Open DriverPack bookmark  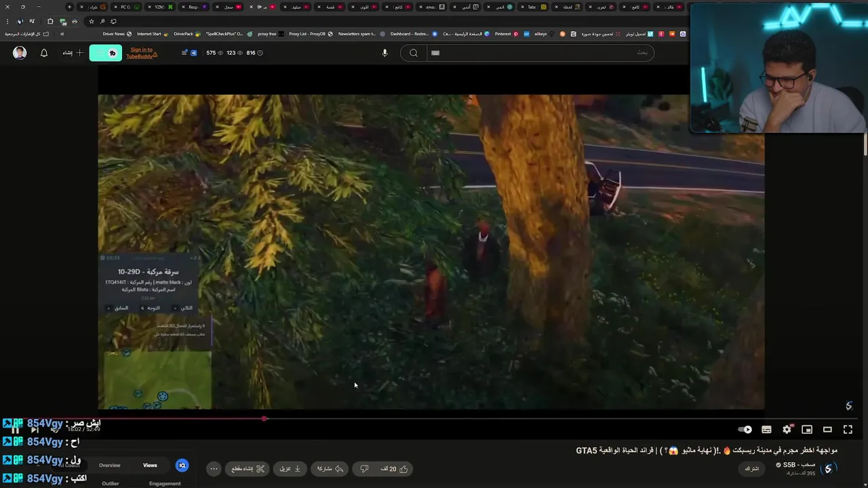187,34
